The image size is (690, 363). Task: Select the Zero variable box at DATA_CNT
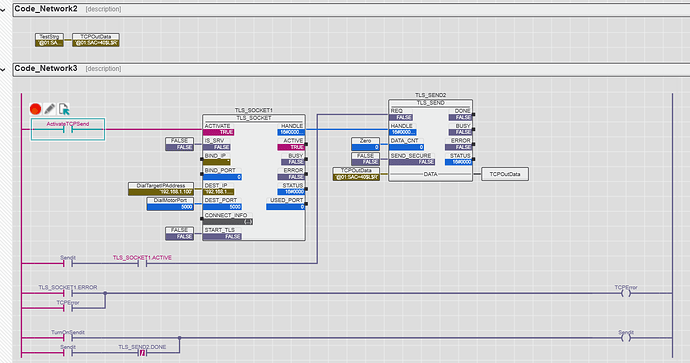click(365, 144)
